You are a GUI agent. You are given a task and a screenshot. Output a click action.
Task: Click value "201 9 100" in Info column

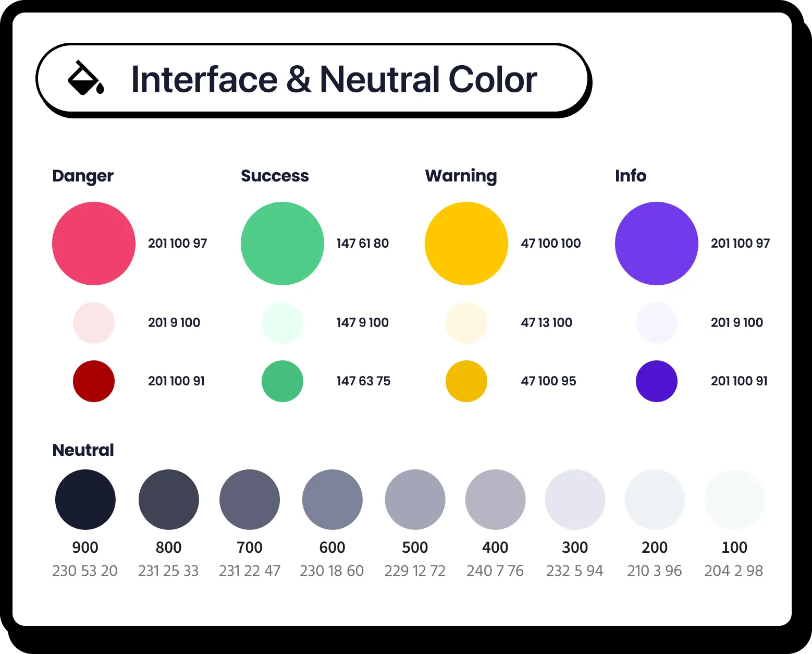(x=737, y=323)
